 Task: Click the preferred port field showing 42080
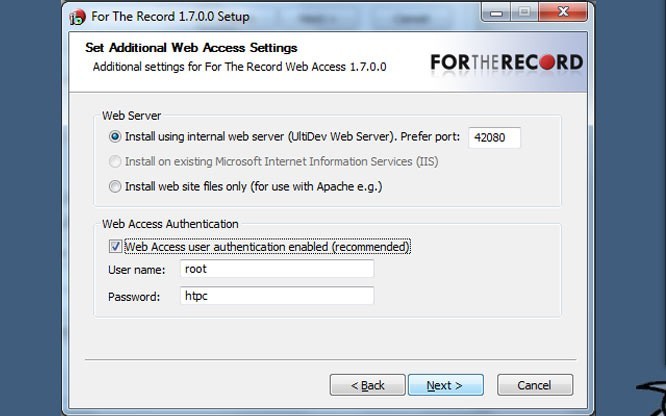tap(494, 137)
